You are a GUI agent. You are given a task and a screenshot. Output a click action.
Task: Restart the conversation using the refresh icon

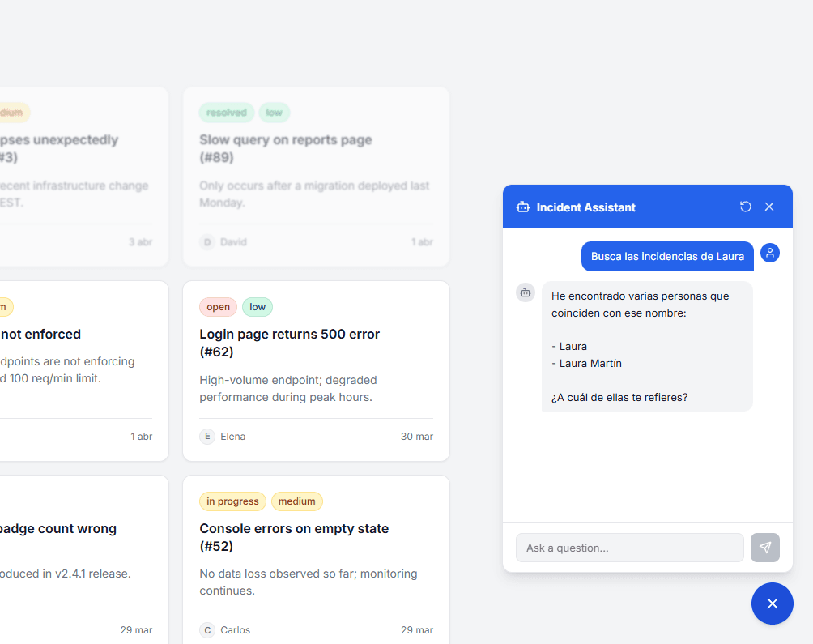745,207
